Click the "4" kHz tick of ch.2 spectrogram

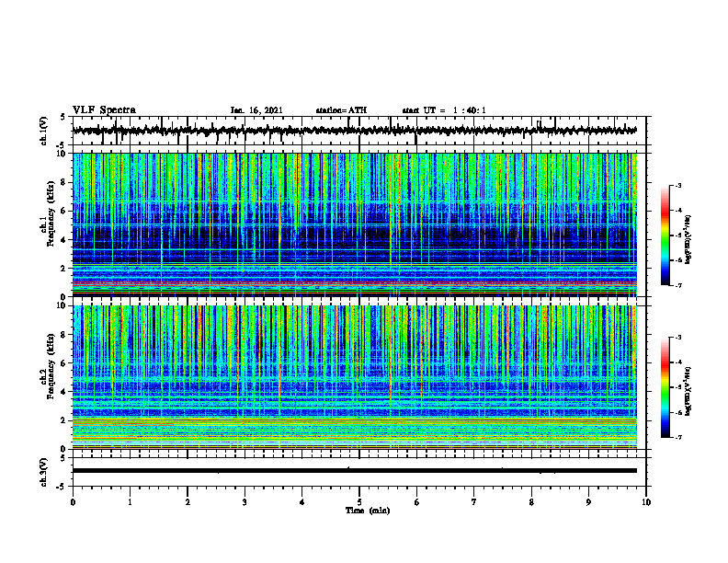(x=64, y=392)
